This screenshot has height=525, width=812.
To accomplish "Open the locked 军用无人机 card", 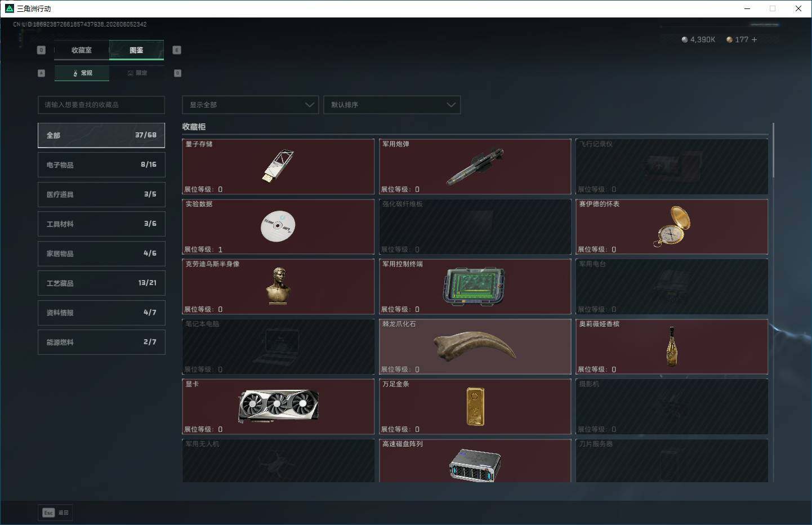I will 278,461.
